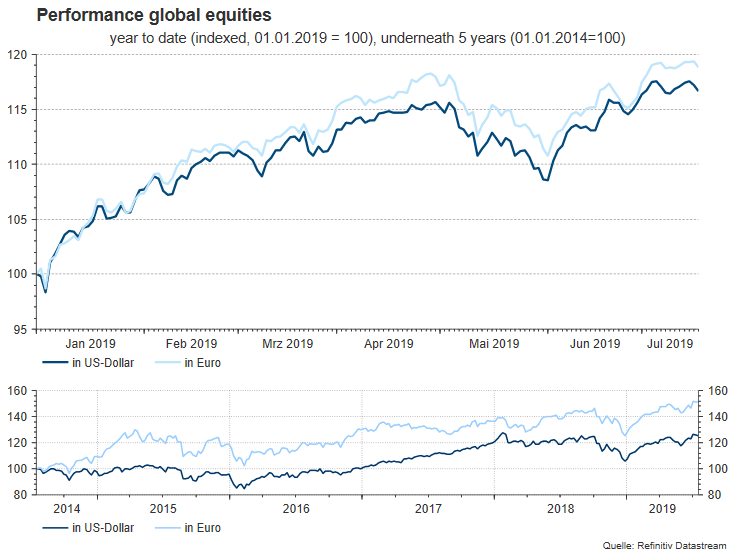Click the 'Feb 2019' x-axis label
This screenshot has width=734, height=551.
(x=191, y=343)
